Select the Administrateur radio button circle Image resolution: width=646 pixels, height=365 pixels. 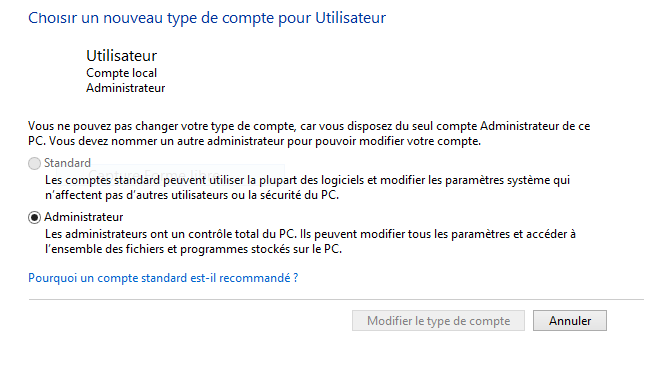point(34,217)
